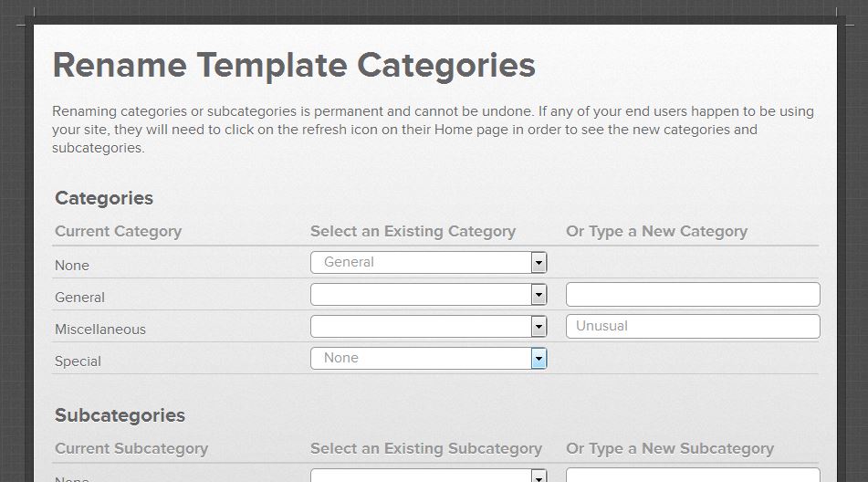The image size is (868, 482).
Task: Click the Subcategories section heading
Action: [120, 415]
